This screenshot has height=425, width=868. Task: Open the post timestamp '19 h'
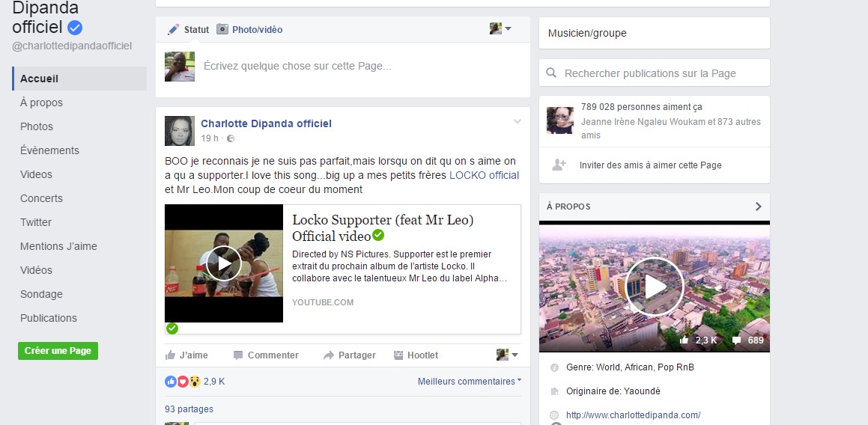tap(209, 138)
